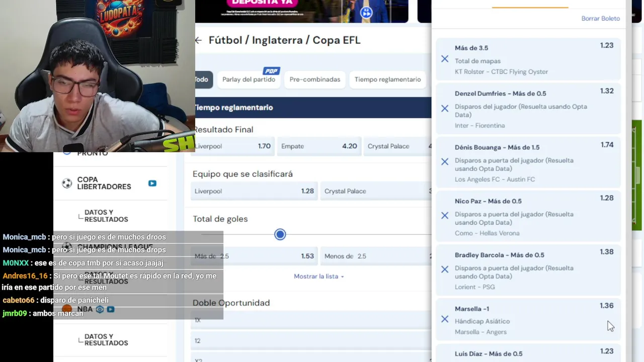Expand Mostrar la lista dropdown
Screen dimensions: 644x362
coord(319,277)
